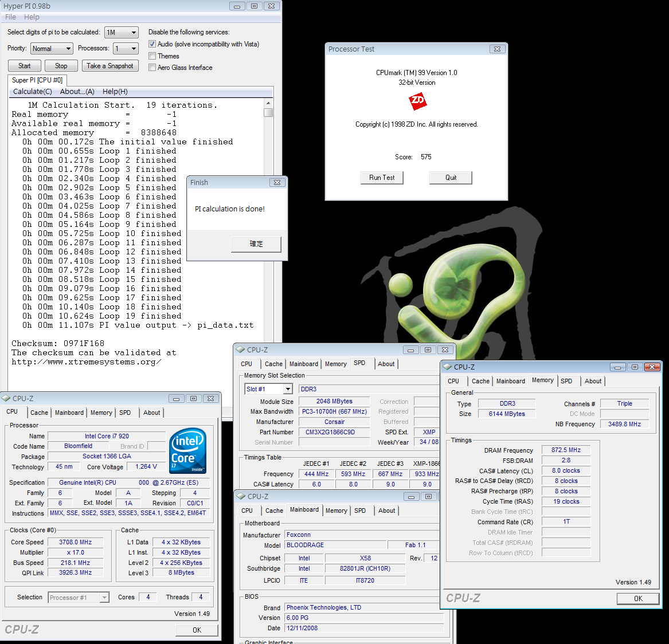
Task: Close the Hyper PI window
Action: [x=272, y=6]
